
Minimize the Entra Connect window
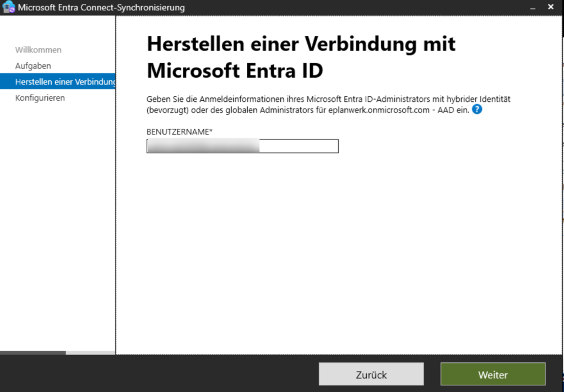(533, 8)
